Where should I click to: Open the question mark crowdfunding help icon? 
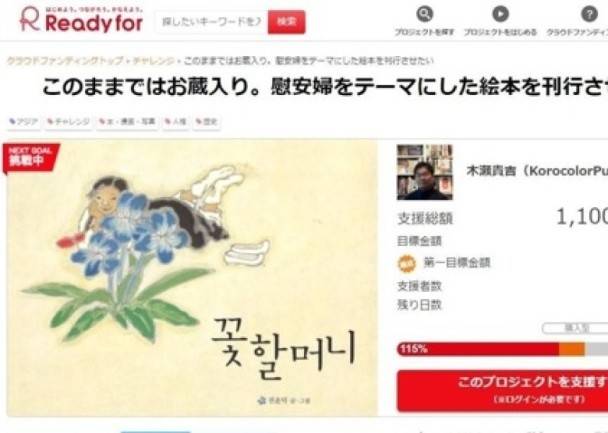(x=589, y=14)
